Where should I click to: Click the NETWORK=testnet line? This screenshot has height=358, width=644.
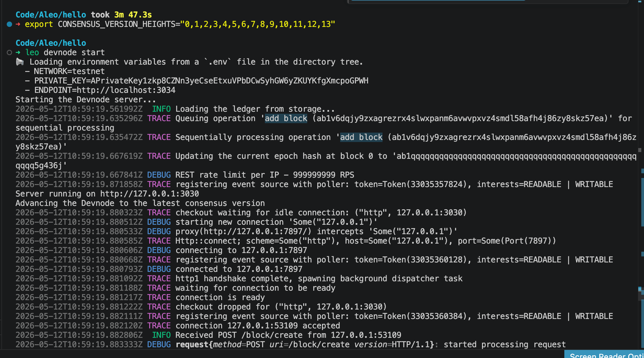(x=65, y=71)
